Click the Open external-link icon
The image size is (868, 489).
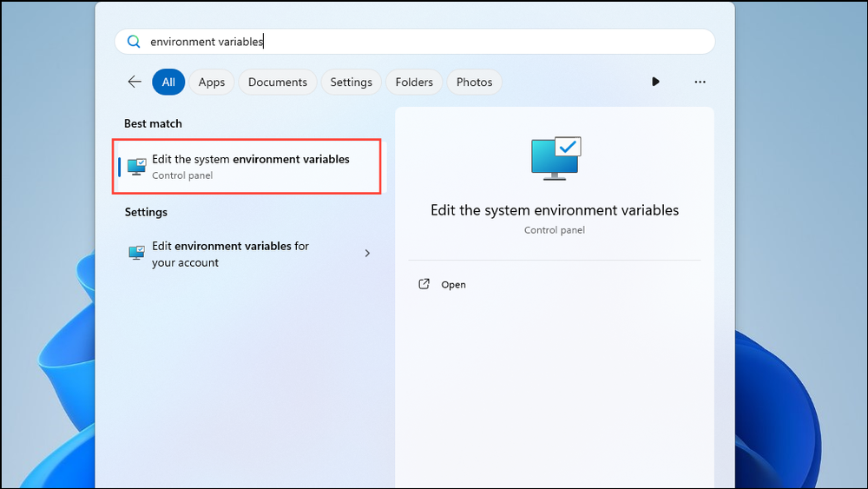coord(424,284)
